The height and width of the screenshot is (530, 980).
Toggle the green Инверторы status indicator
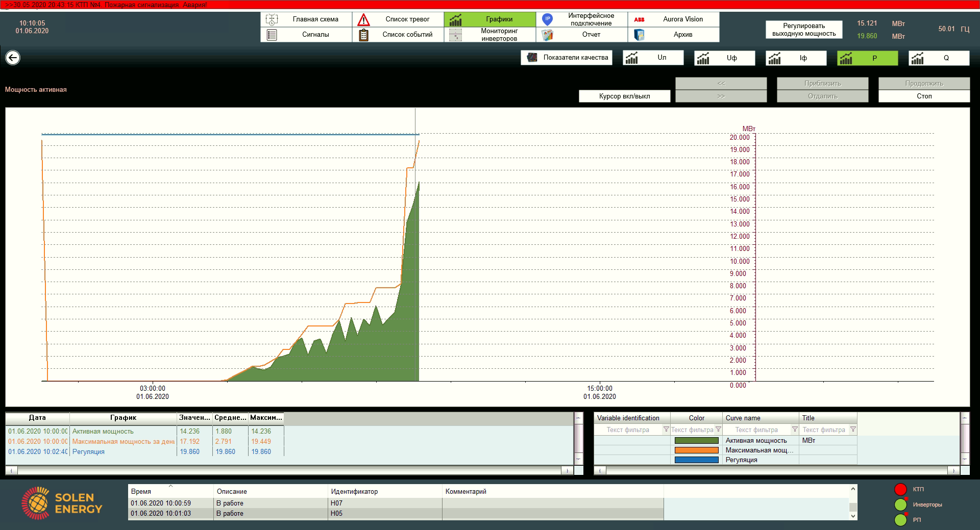click(x=900, y=504)
